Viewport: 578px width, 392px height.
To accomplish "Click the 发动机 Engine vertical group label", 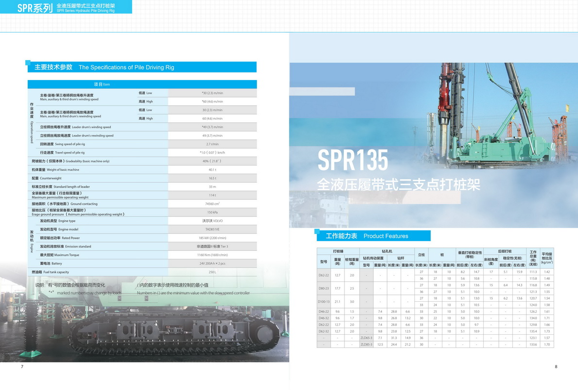I will coord(32,238).
